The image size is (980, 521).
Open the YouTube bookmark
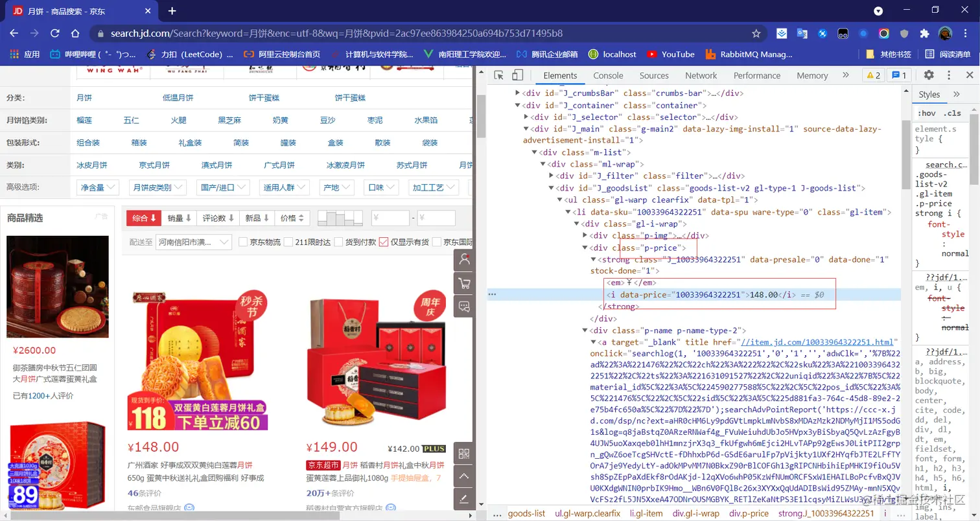tap(670, 54)
